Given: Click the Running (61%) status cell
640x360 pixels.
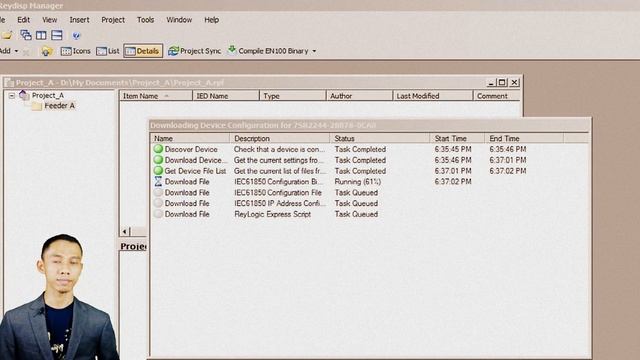Looking at the screenshot, I should click(x=358, y=182).
